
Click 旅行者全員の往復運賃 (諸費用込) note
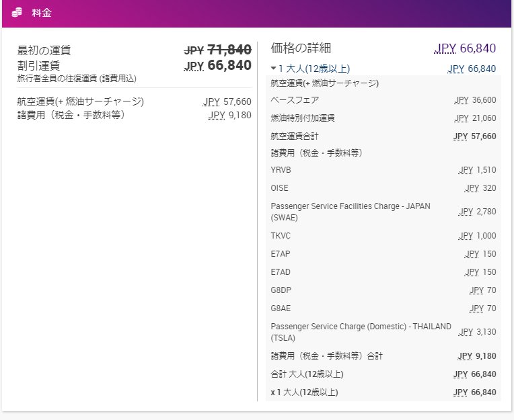click(77, 79)
